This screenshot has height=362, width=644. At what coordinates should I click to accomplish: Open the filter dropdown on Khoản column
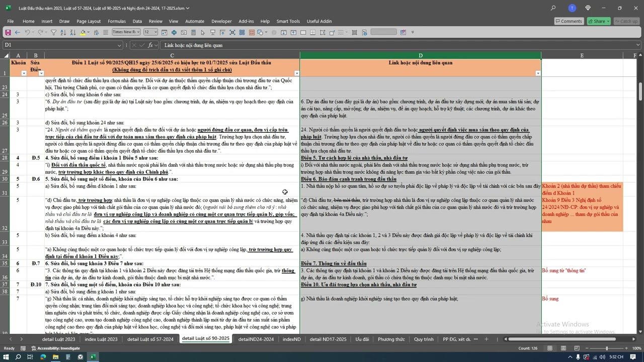(x=24, y=73)
